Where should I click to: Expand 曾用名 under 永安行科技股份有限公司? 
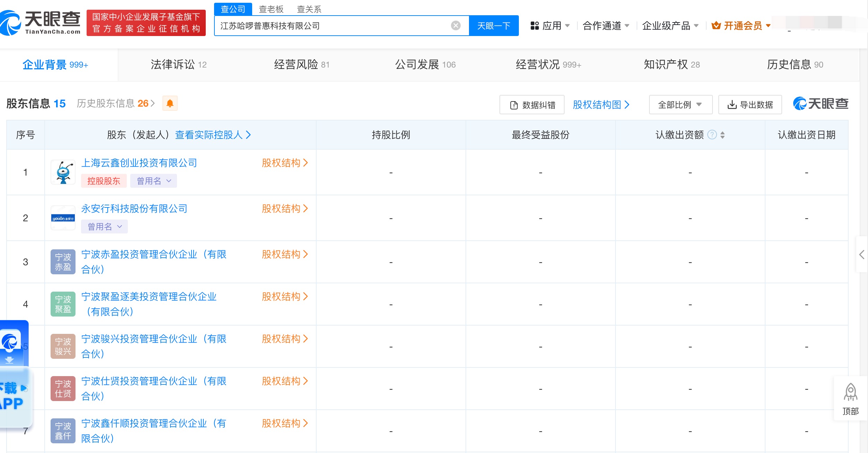click(104, 226)
